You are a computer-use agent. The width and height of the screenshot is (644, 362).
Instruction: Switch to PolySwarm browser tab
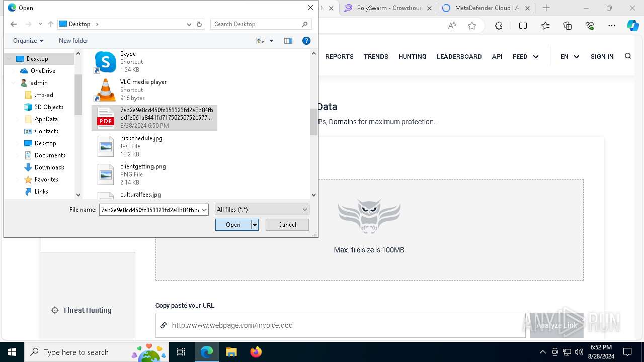click(x=387, y=8)
